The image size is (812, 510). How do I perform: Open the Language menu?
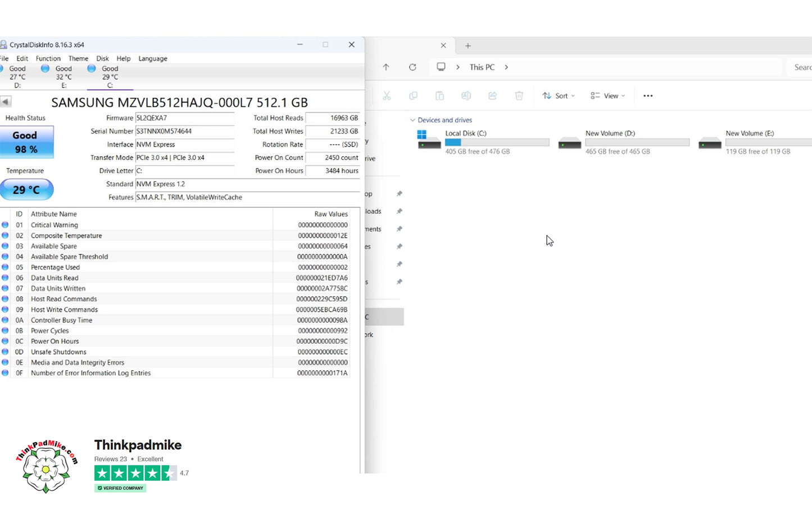tap(153, 58)
